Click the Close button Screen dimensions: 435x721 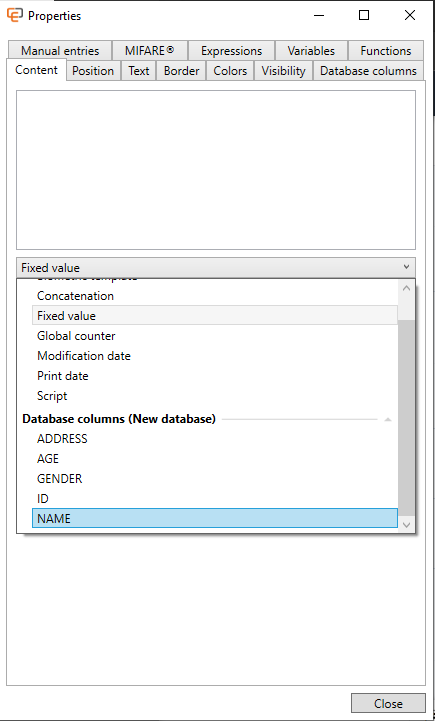[x=388, y=704]
